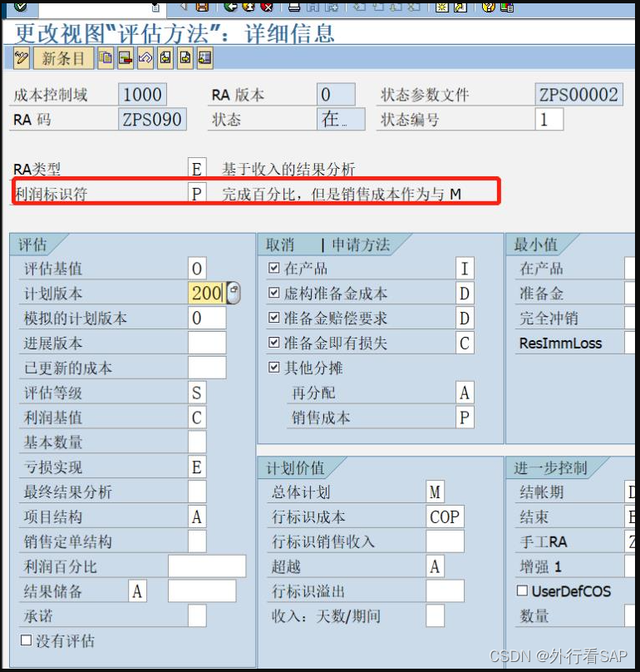Click the 行标识成本 field showing COP

445,516
